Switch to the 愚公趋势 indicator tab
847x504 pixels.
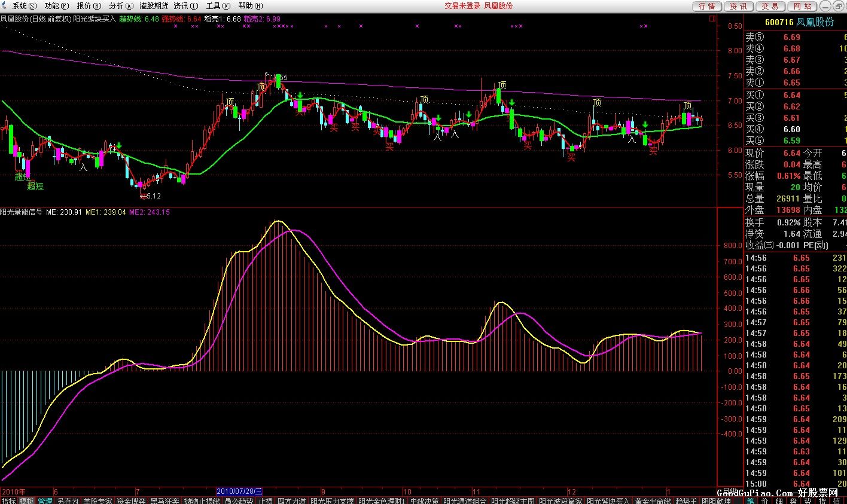[x=239, y=500]
